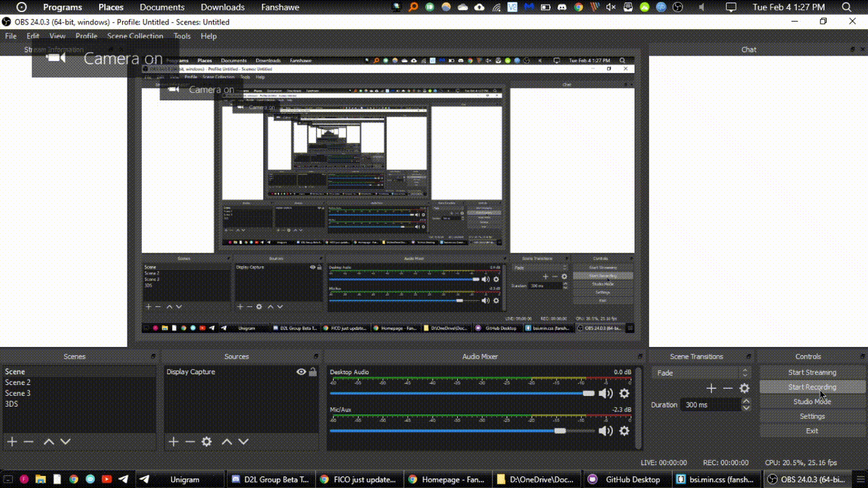Move the source up in Sources list
This screenshot has width=868, height=488.
[x=227, y=442]
